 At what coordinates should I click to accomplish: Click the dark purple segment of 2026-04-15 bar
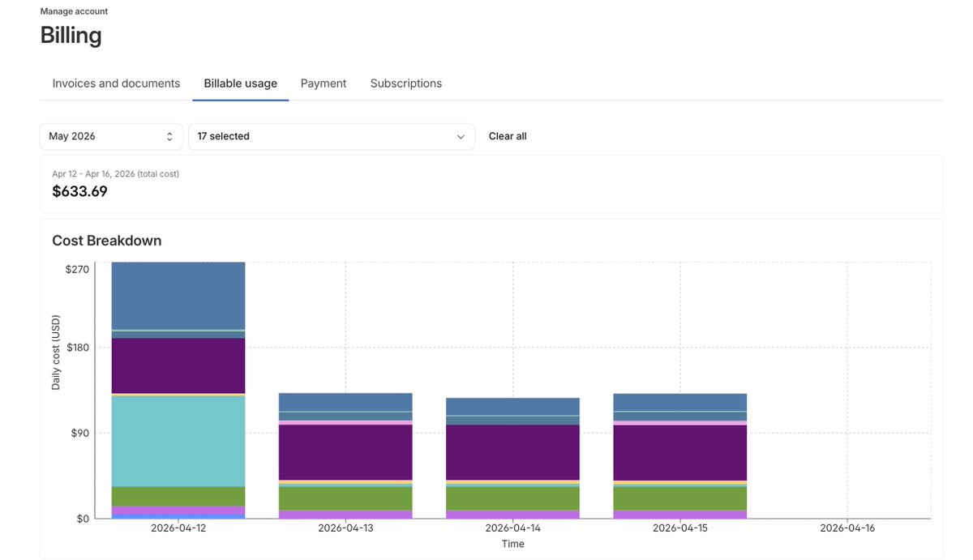pos(680,452)
